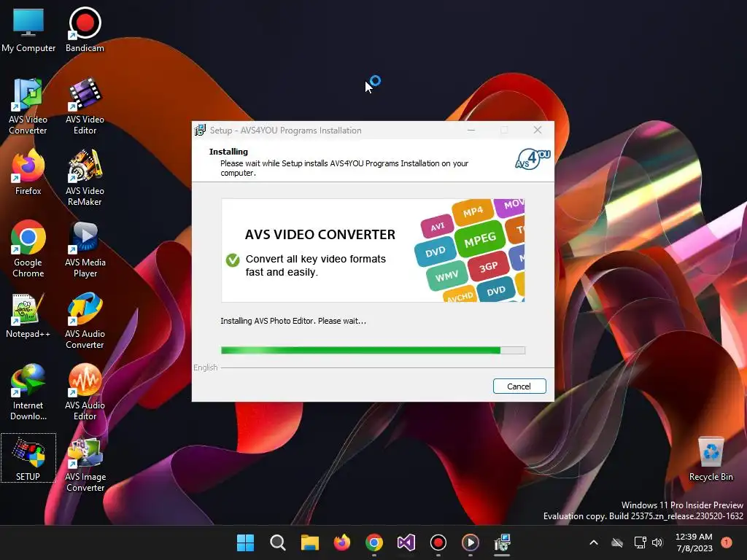Click the 'Installing AVS Photo Editor. Please wait...' text
The height and width of the screenshot is (560, 747).
(293, 321)
